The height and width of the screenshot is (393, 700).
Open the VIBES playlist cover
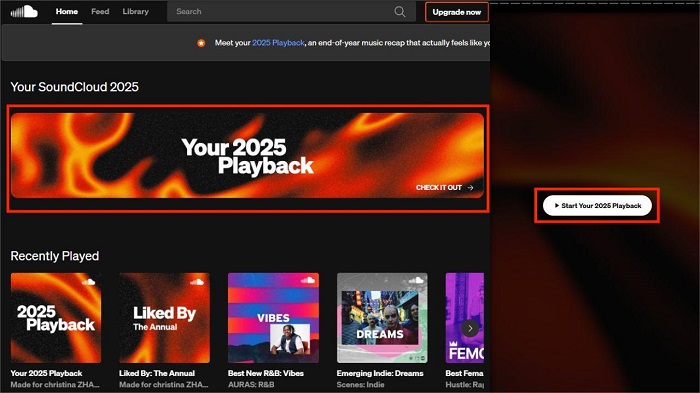(273, 318)
